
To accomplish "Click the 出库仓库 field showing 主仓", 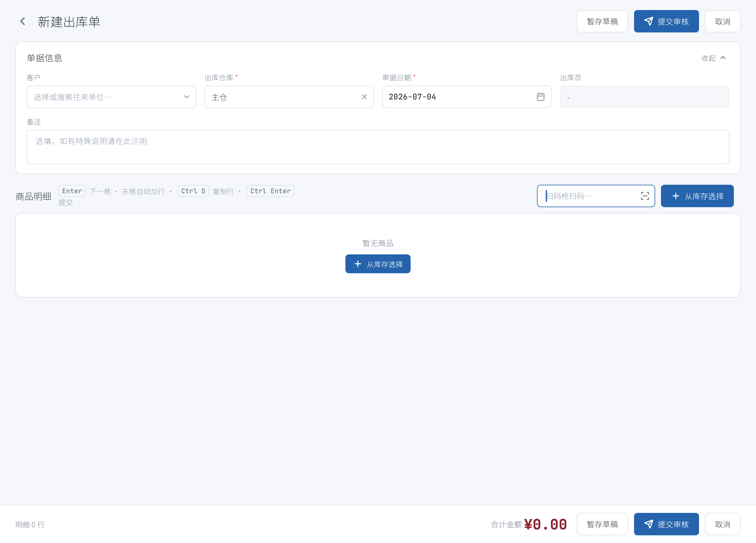I will tap(289, 97).
